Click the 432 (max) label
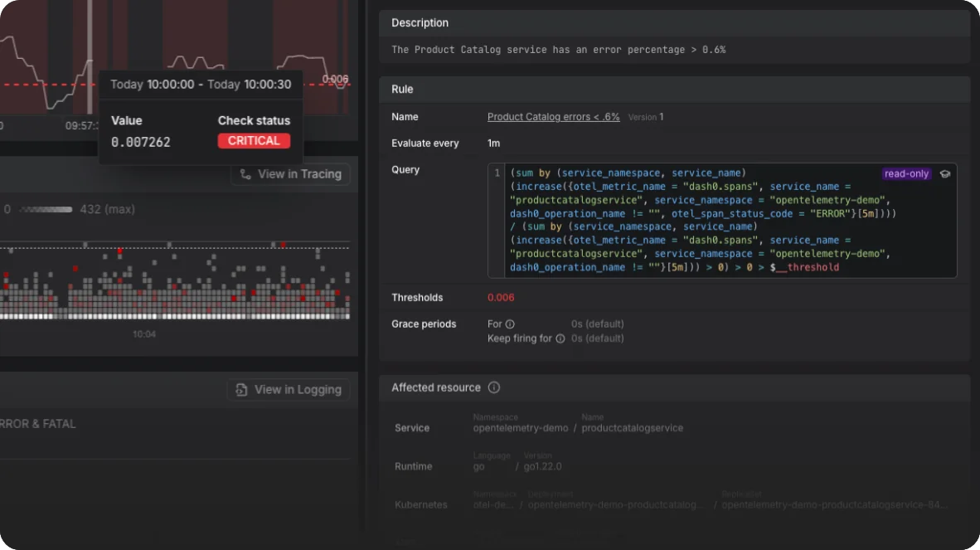Image resolution: width=980 pixels, height=550 pixels. click(x=108, y=209)
